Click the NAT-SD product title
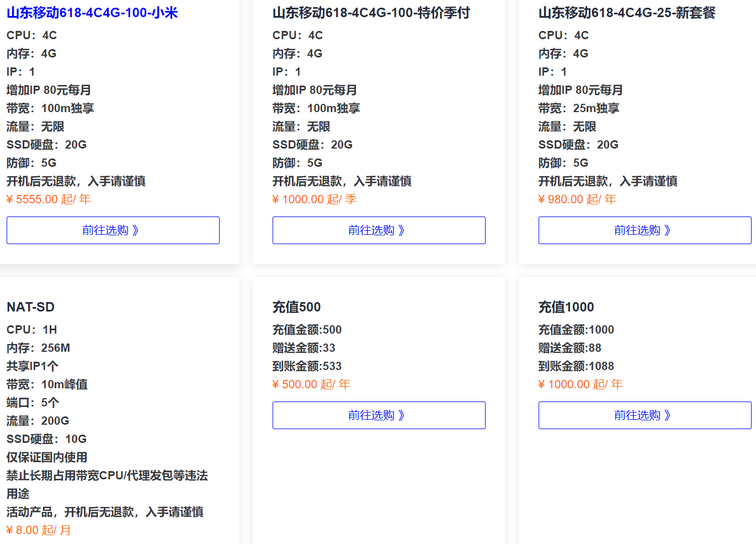Viewport: 756px width, 544px height. 30,307
